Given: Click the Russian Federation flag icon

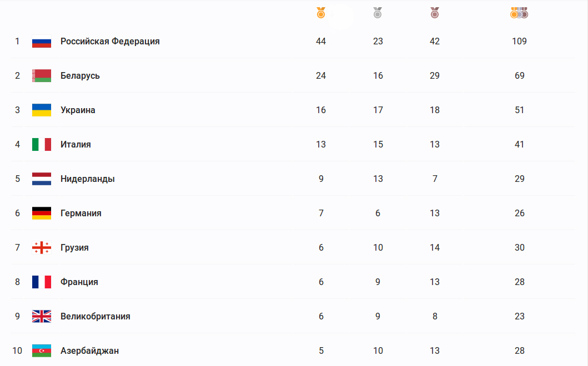Looking at the screenshot, I should click(42, 42).
